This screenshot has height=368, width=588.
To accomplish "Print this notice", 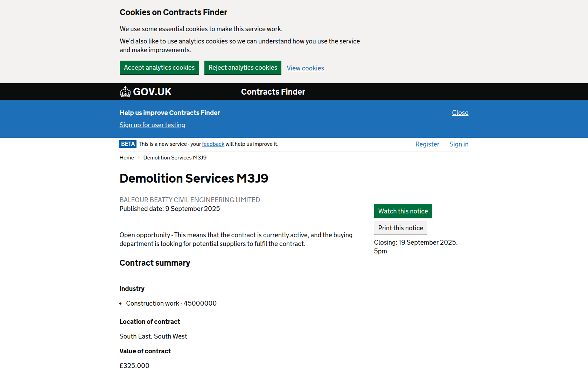I will point(400,228).
